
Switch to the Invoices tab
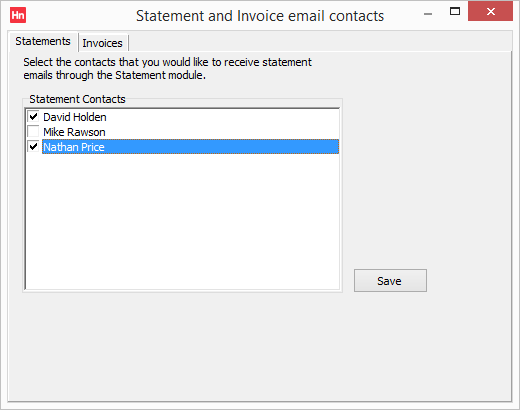tap(103, 43)
